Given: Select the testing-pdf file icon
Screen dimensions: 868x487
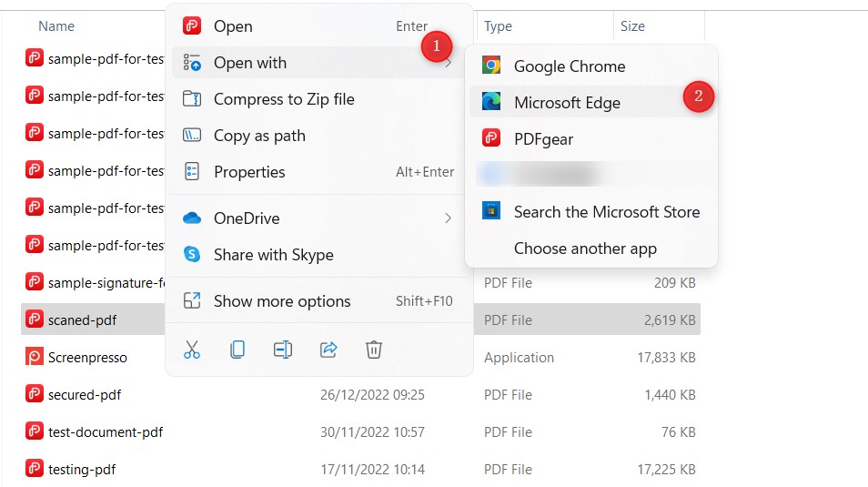Looking at the screenshot, I should coord(35,470).
